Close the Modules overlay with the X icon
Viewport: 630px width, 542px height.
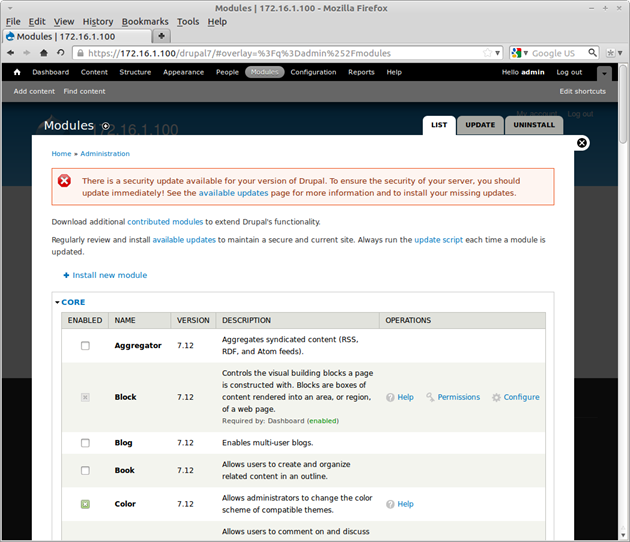(x=582, y=143)
